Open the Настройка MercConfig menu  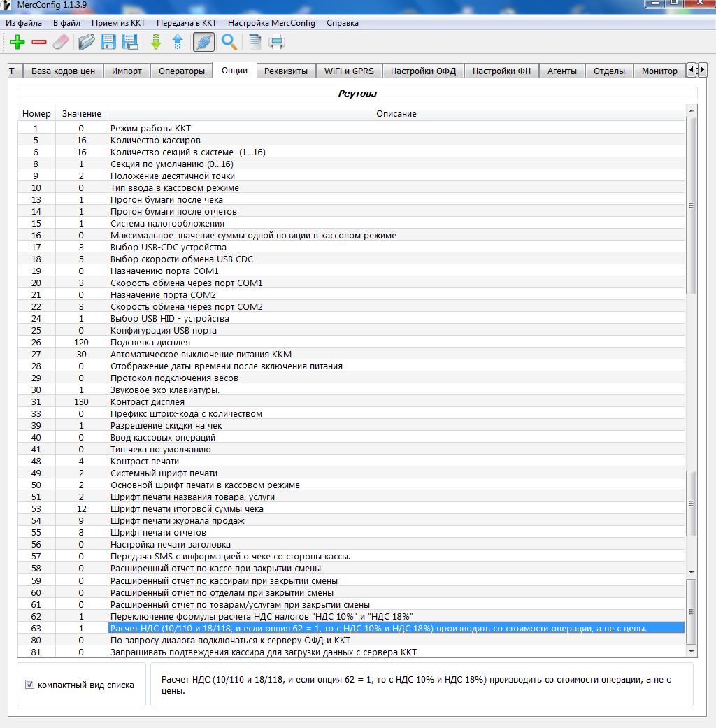pos(271,23)
